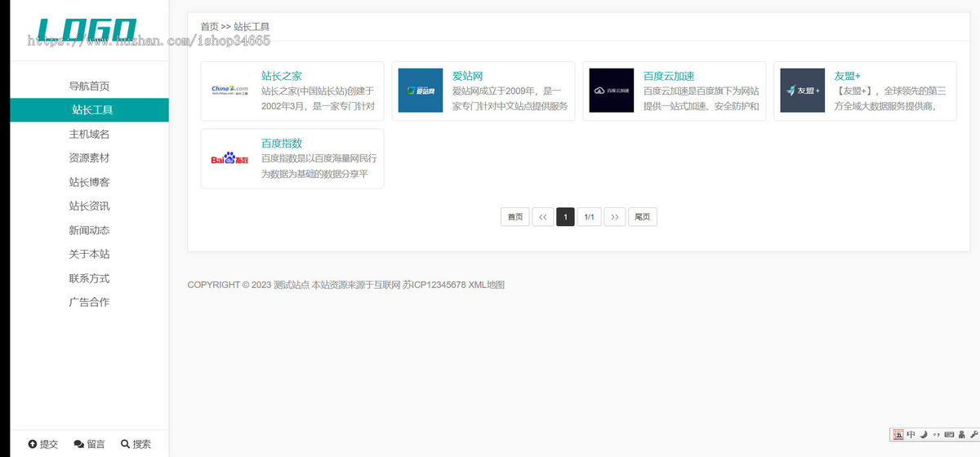
Task: Open the 爱站网 title link
Action: [468, 76]
